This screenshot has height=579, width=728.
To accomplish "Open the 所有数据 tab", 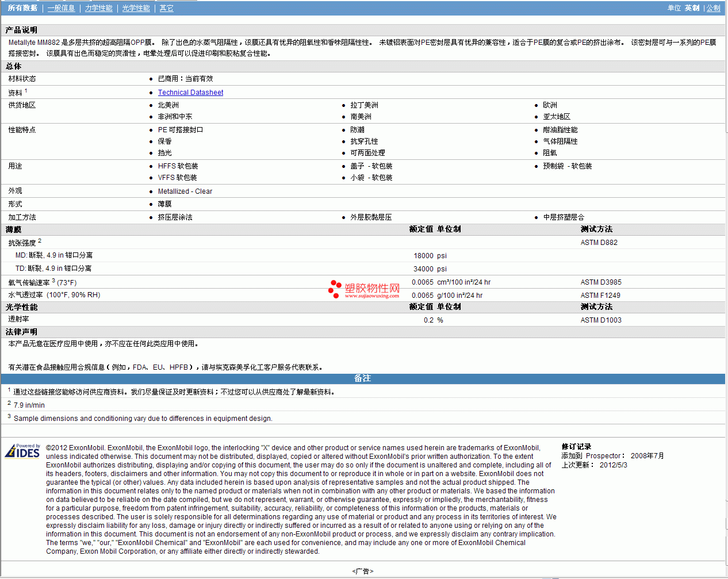I will (x=22, y=8).
